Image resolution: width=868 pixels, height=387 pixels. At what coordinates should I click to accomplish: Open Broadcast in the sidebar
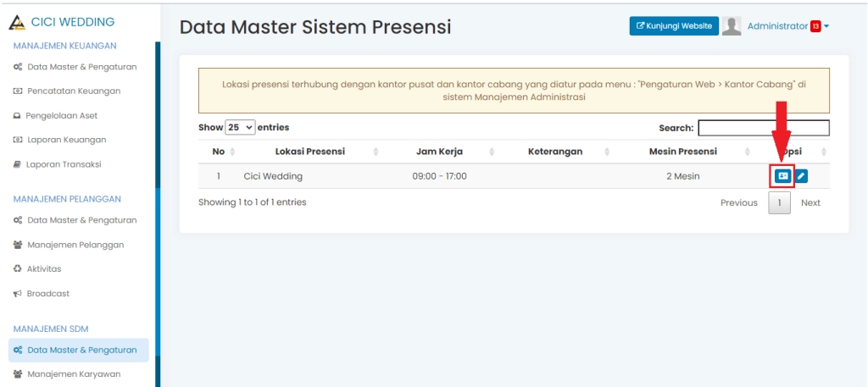coord(47,294)
